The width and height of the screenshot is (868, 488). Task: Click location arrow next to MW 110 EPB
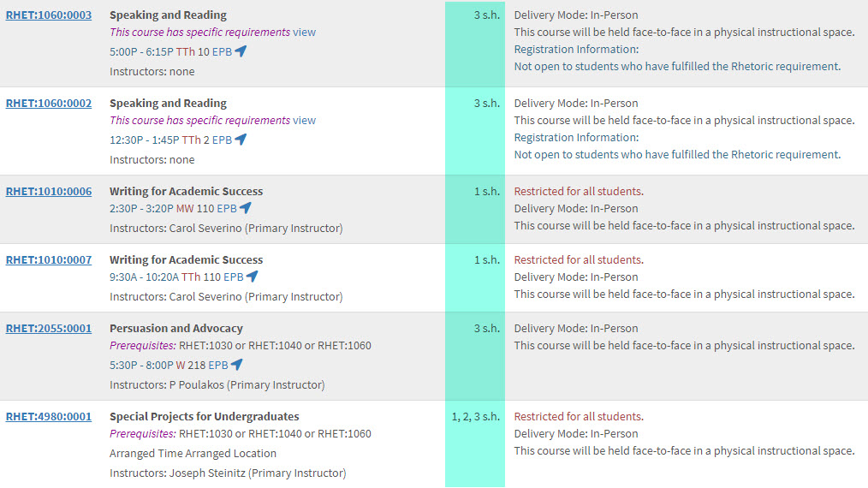(245, 208)
